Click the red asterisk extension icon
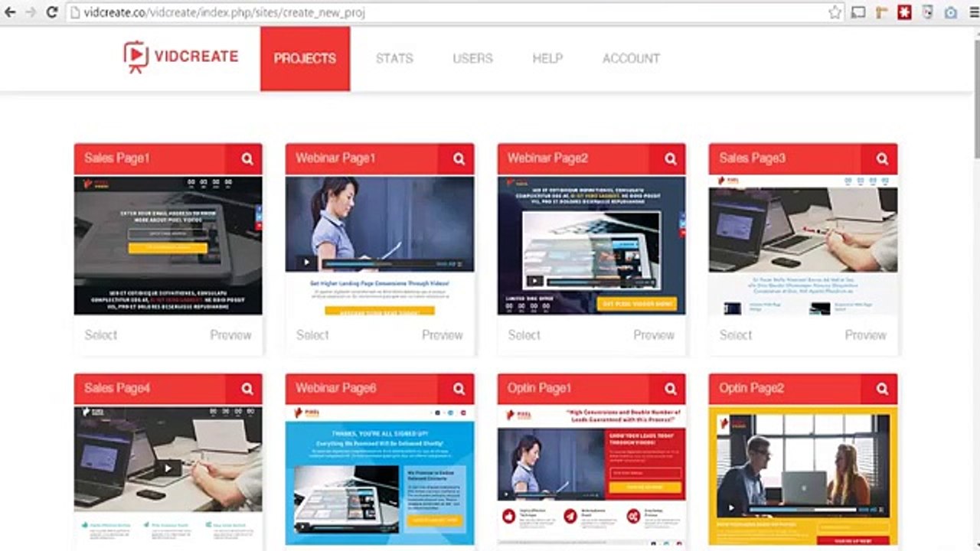The width and height of the screenshot is (980, 551). pos(904,12)
